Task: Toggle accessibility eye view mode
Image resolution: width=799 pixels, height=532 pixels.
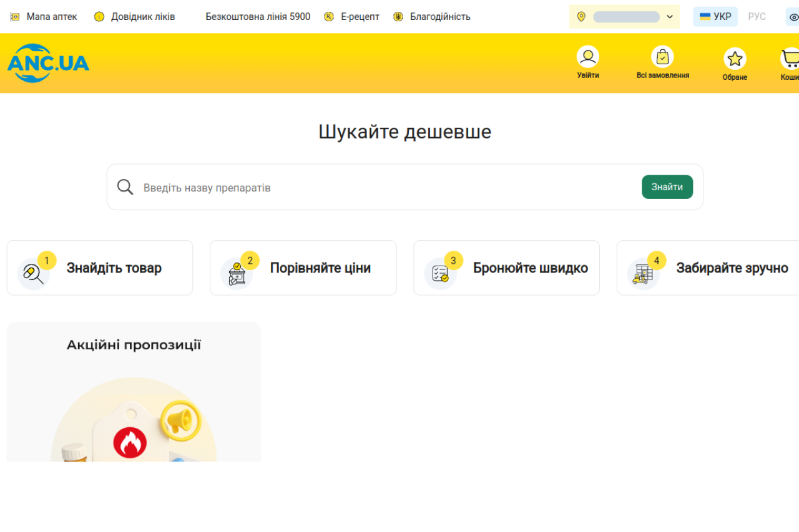Action: (x=793, y=17)
